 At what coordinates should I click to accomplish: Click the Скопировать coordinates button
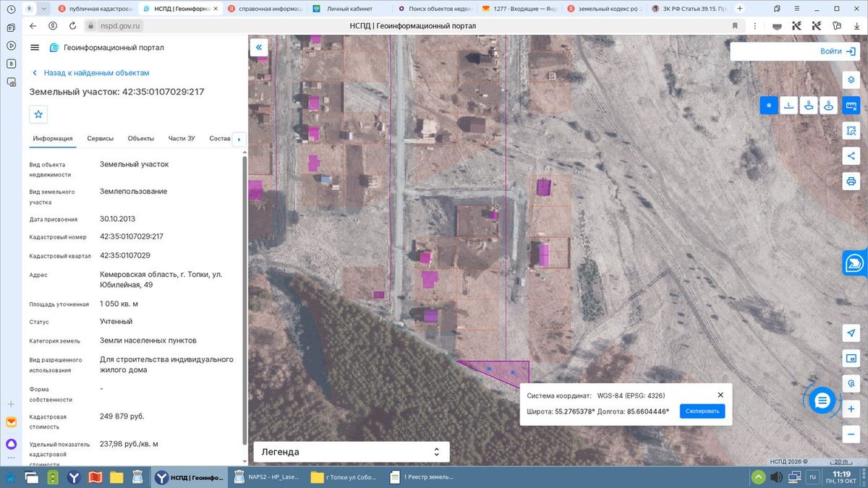[702, 411]
